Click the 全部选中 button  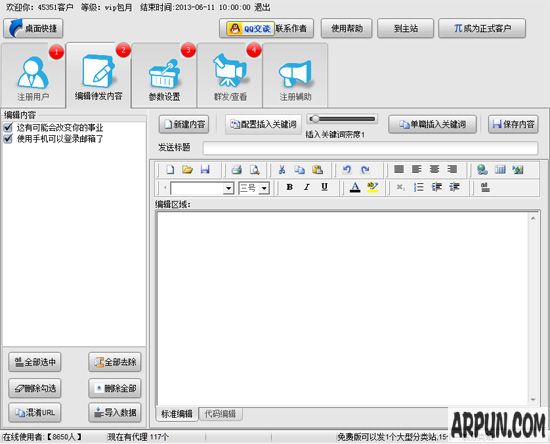pos(35,362)
